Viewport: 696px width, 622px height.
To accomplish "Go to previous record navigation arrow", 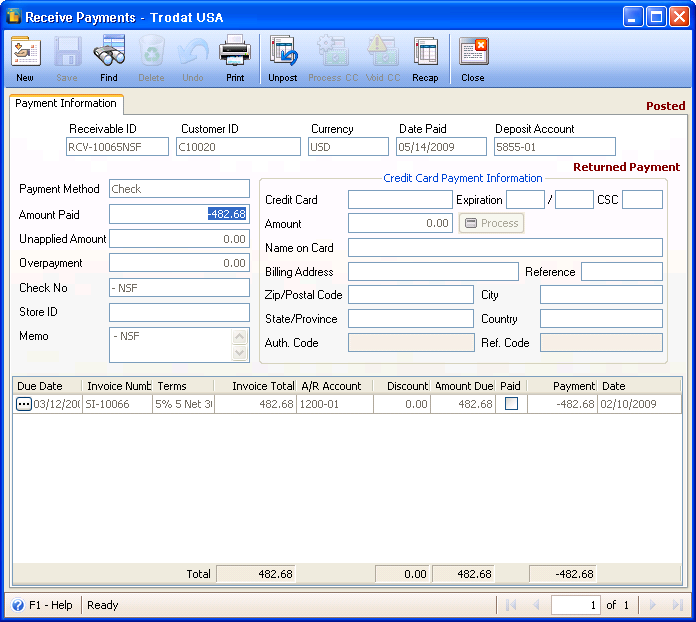I will pyautogui.click(x=536, y=605).
